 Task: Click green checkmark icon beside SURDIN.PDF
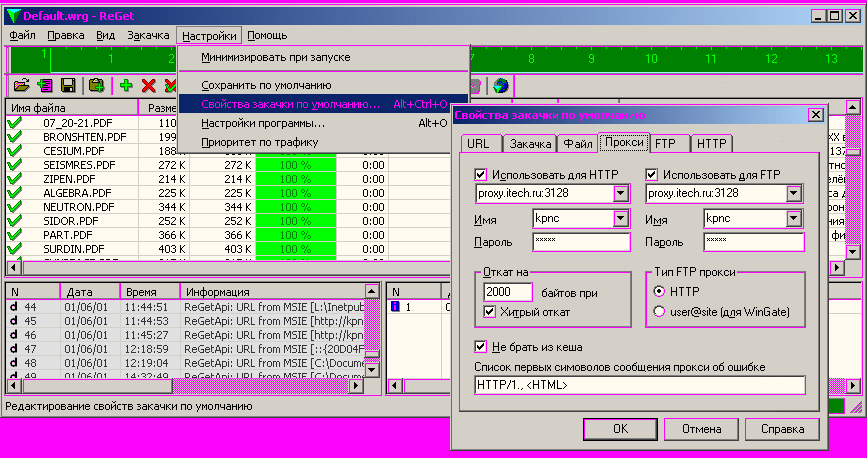pyautogui.click(x=15, y=249)
